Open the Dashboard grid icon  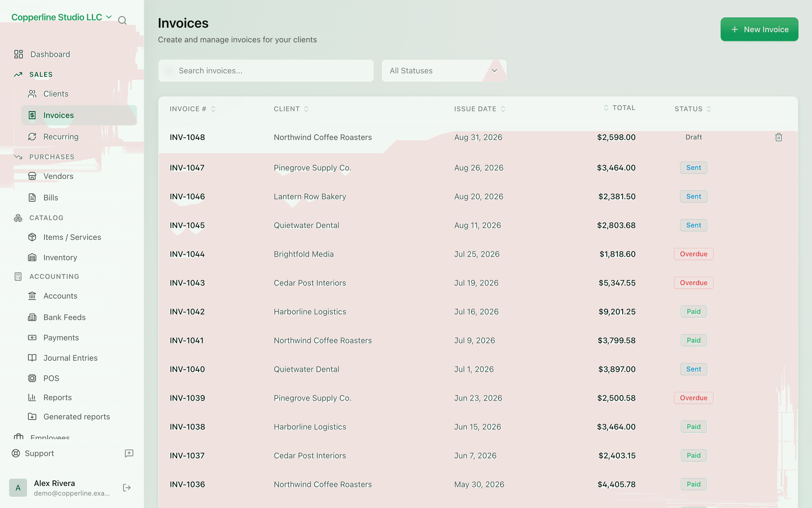pos(18,54)
